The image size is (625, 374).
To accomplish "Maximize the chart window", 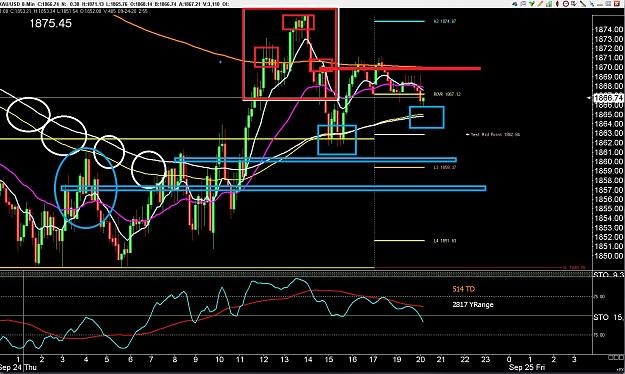I will (x=608, y=4).
